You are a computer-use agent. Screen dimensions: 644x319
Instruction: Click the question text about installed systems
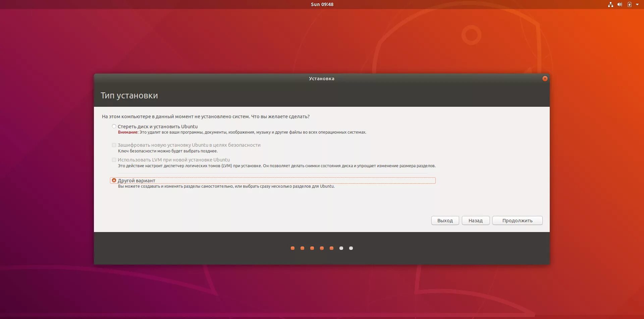[x=206, y=117]
